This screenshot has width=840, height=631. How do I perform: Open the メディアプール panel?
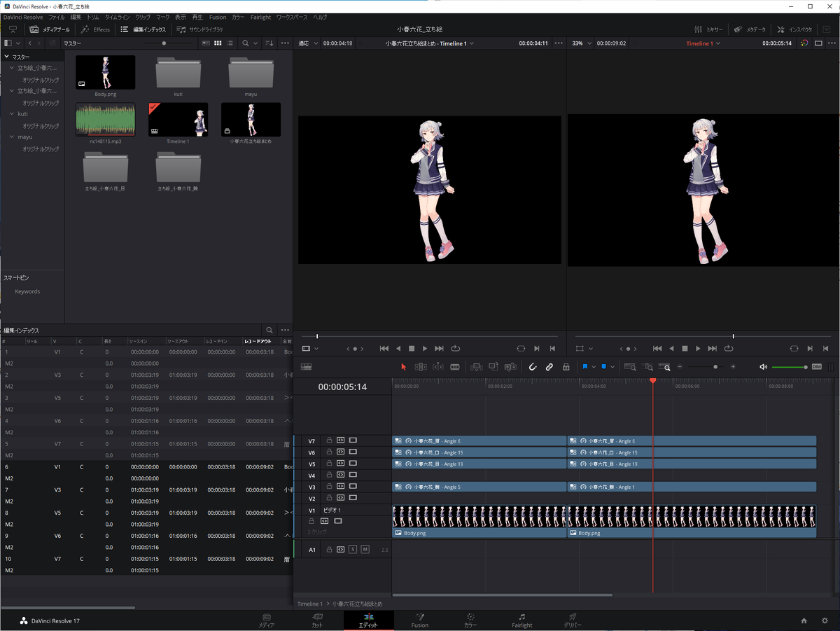(x=49, y=29)
